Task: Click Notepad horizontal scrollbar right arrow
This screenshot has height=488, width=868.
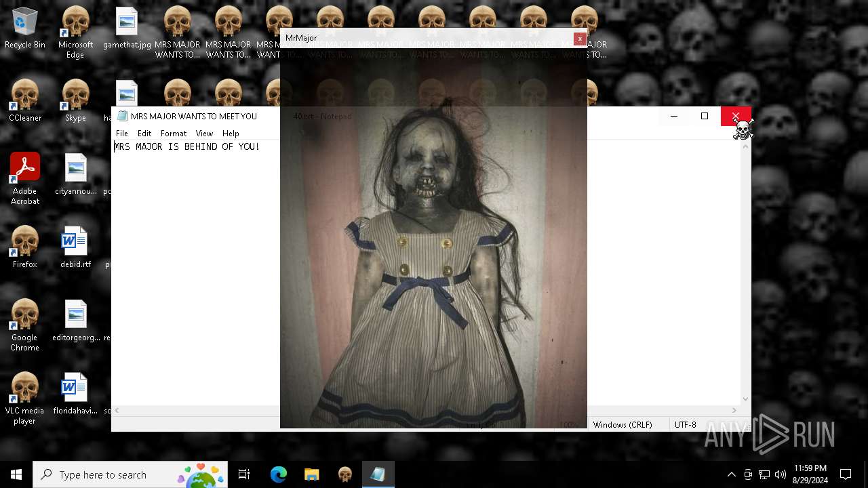Action: (734, 410)
